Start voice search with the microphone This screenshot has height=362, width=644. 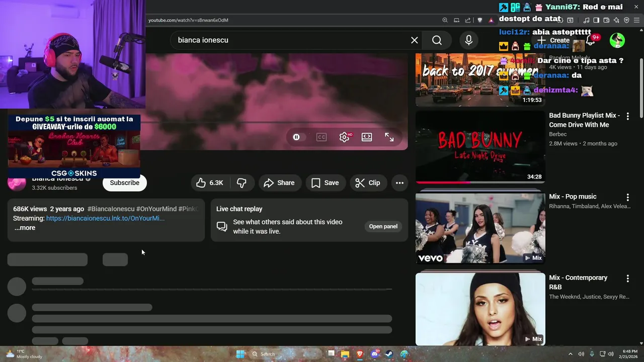(x=468, y=40)
